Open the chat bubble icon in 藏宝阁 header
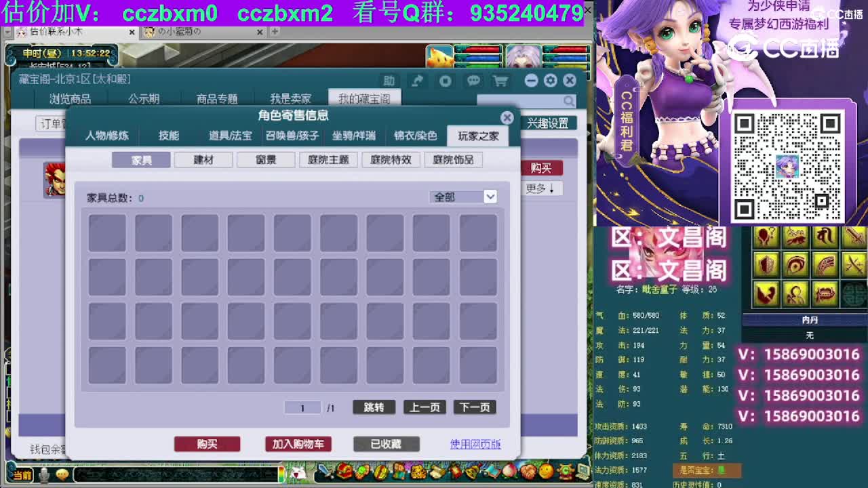The image size is (868, 488). (x=473, y=81)
